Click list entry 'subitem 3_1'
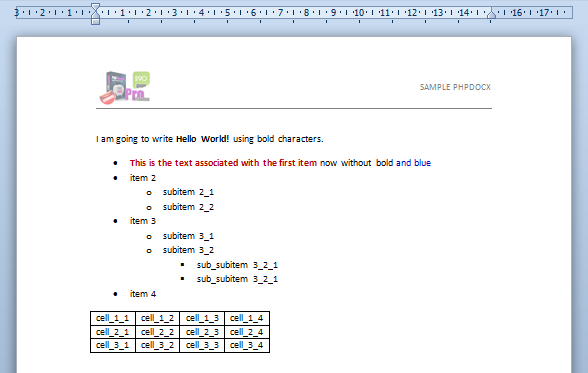 coord(188,236)
